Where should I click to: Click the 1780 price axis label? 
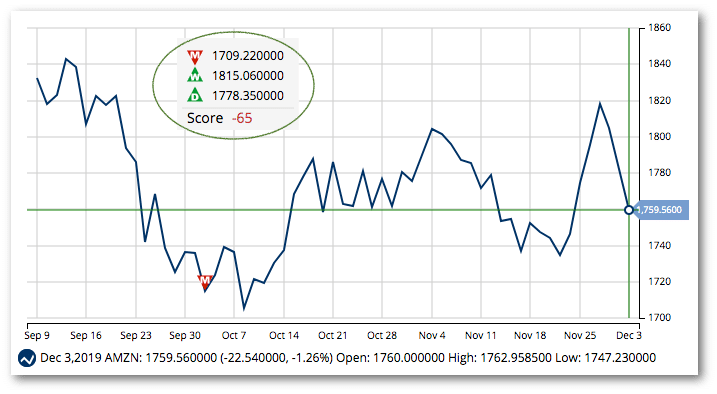(x=660, y=173)
